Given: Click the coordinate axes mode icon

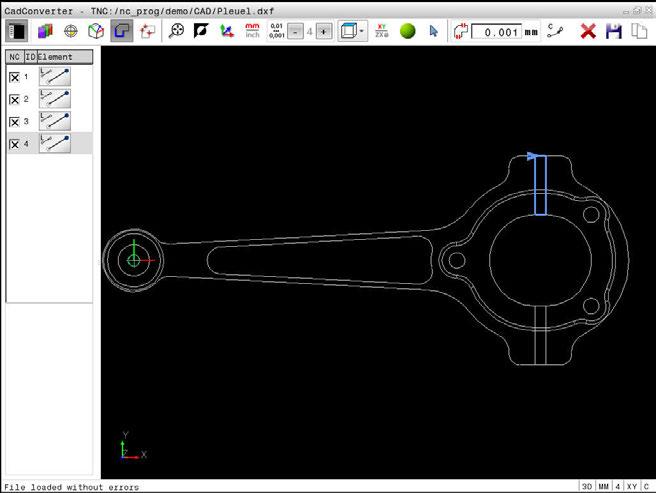Looking at the screenshot, I should point(227,31).
